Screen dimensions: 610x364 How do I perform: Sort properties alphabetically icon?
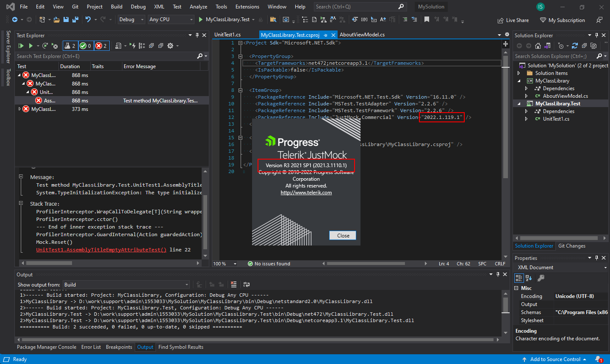[529, 278]
